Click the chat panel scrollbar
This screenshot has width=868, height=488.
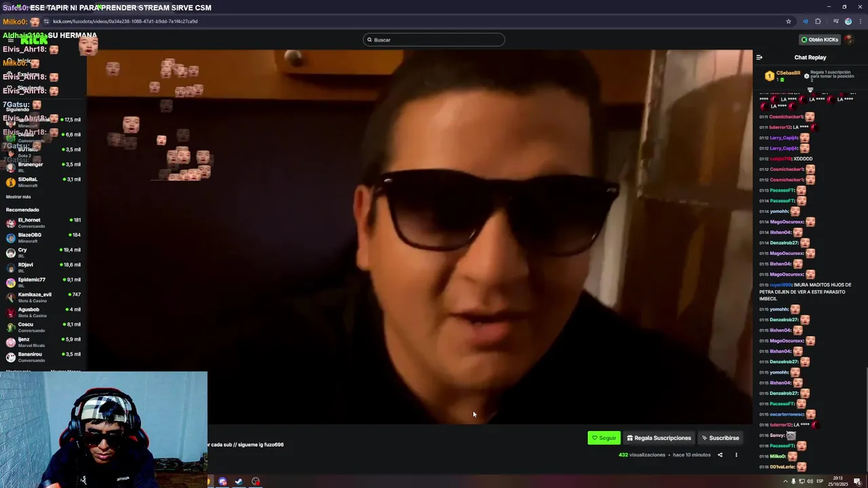(866, 420)
